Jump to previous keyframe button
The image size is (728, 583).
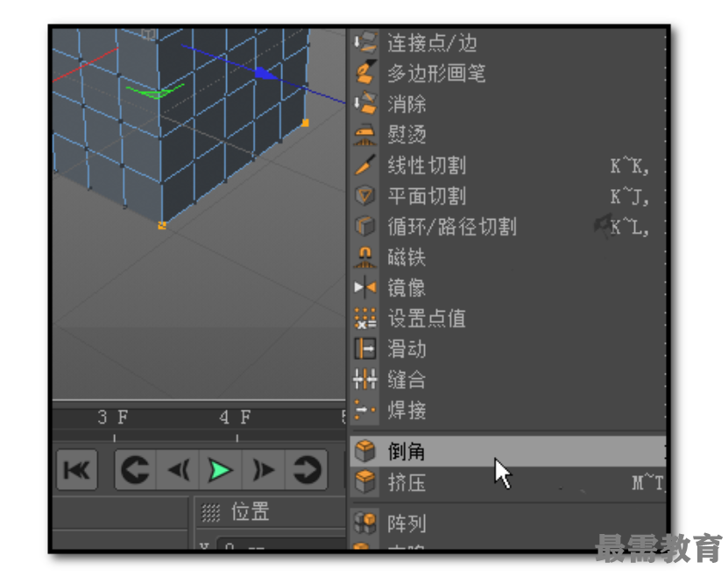pyautogui.click(x=135, y=470)
